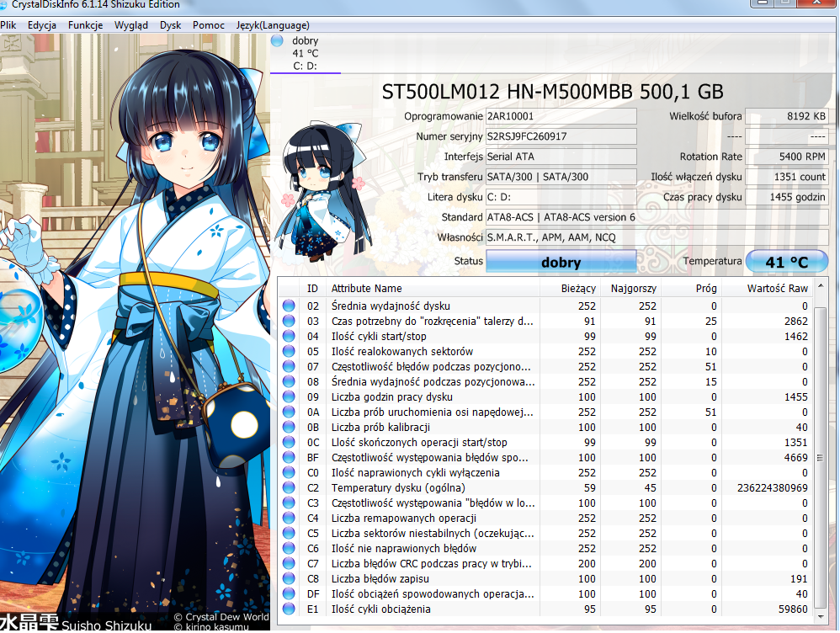Click status circle for attribute 05
Image resolution: width=840 pixels, height=633 pixels.
point(289,351)
